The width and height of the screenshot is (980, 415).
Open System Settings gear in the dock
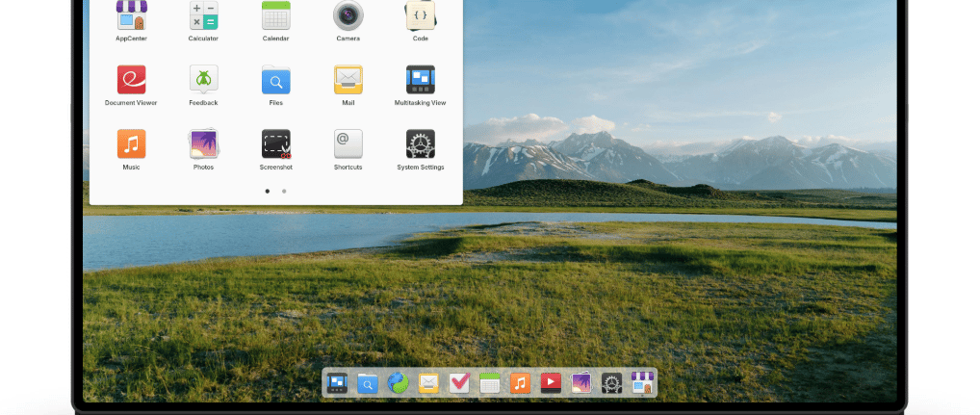pos(612,382)
